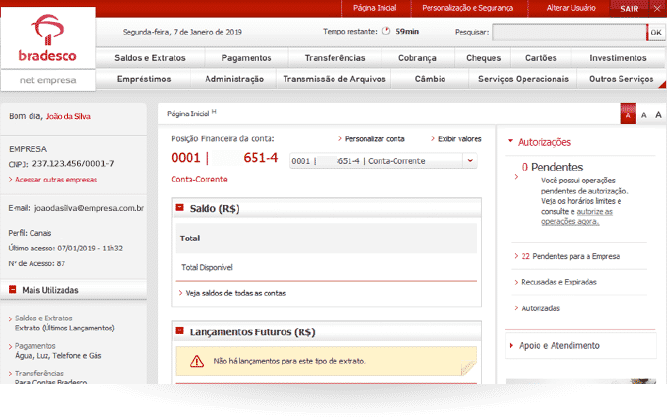Open the Transferências menu
This screenshot has width=667, height=418.
click(x=335, y=58)
